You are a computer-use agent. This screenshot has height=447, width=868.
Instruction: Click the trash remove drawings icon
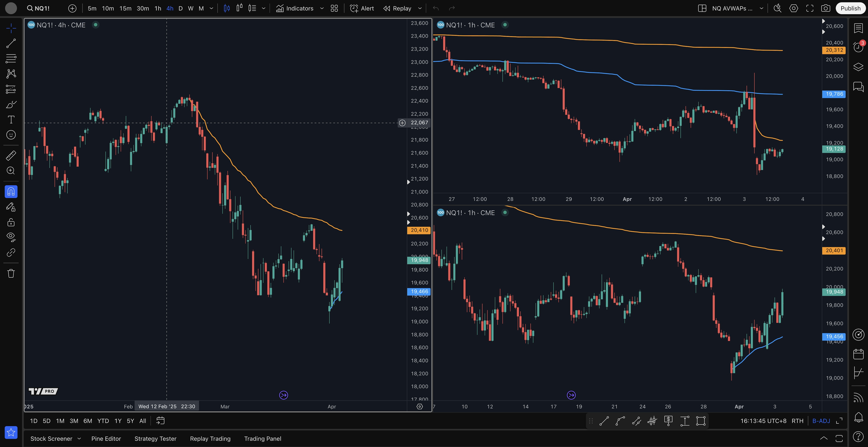pos(11,273)
